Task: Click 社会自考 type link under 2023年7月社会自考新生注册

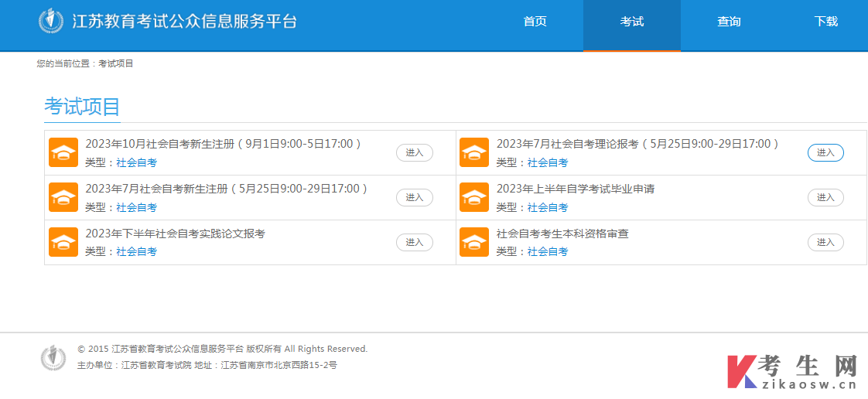Action: click(137, 207)
